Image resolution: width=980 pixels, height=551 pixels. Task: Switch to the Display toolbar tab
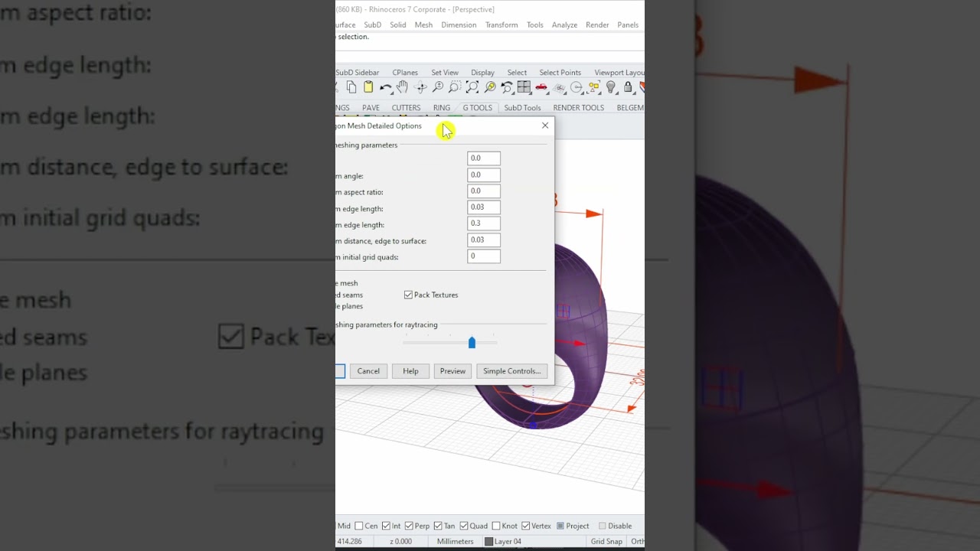tap(482, 73)
